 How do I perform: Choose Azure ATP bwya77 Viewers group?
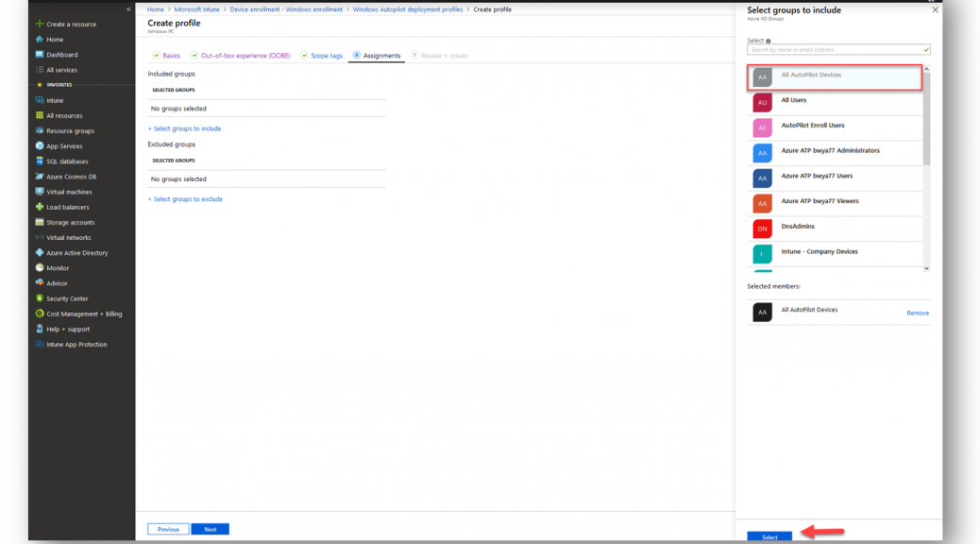(x=835, y=203)
